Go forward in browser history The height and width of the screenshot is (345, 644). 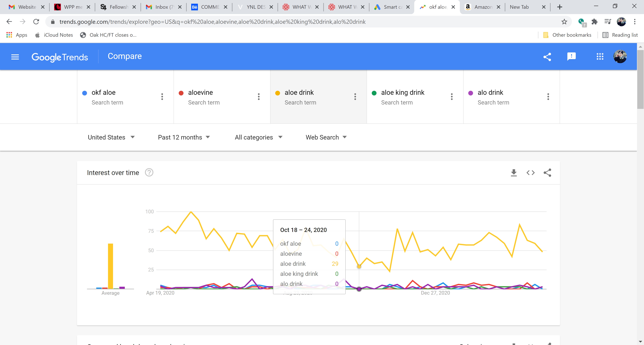pos(23,22)
